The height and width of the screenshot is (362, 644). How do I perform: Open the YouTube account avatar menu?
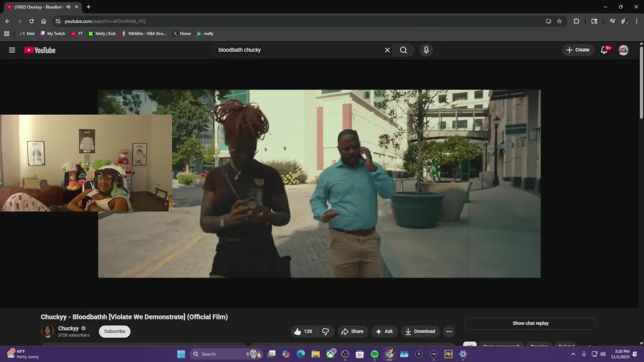pos(623,50)
